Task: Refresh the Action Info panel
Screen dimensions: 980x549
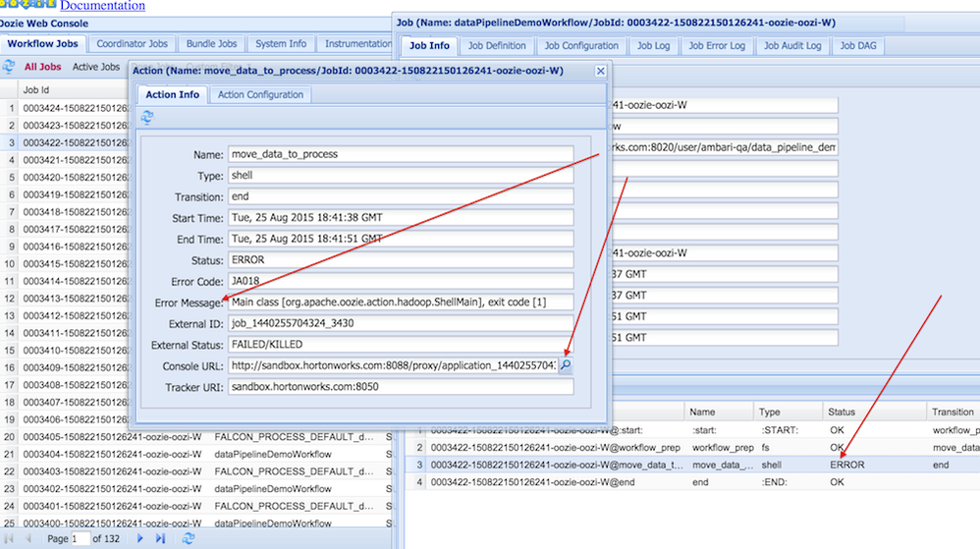Action: 147,117
